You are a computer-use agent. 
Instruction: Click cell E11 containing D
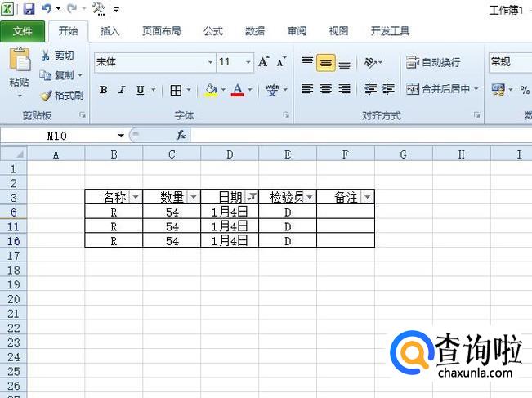click(x=288, y=226)
